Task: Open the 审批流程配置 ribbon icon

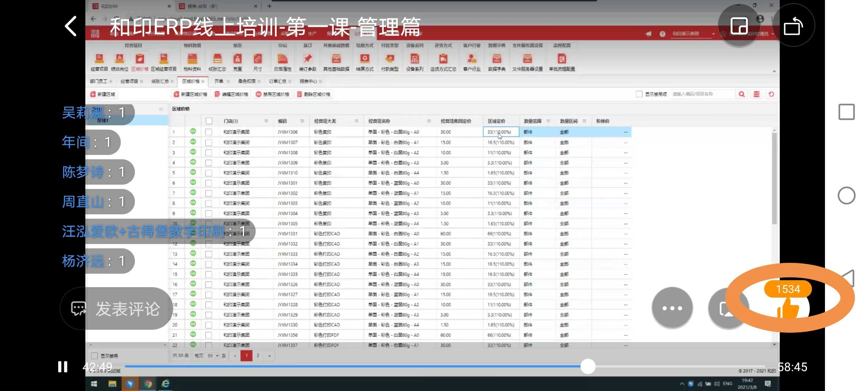Action: [x=562, y=62]
